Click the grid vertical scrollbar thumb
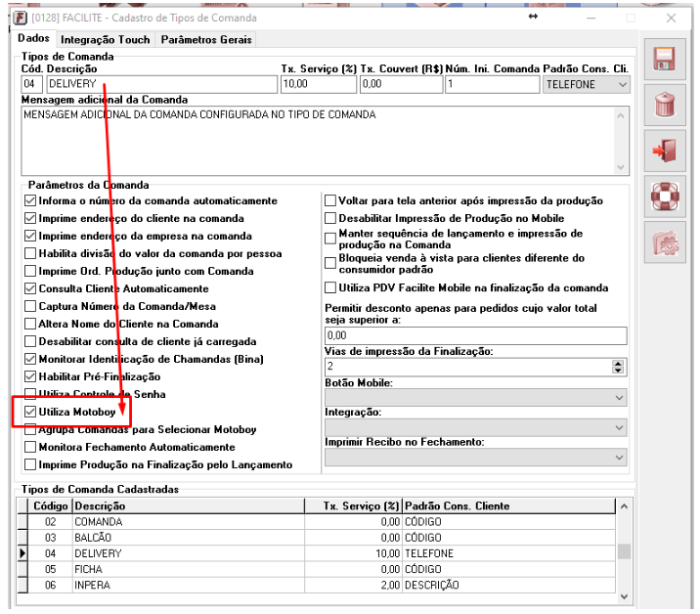This screenshot has width=700, height=614. pos(624,551)
